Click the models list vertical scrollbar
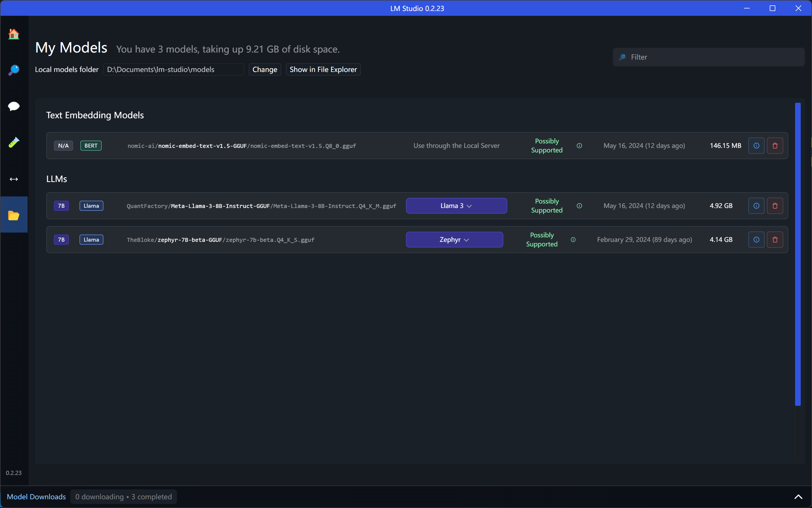 point(798,254)
